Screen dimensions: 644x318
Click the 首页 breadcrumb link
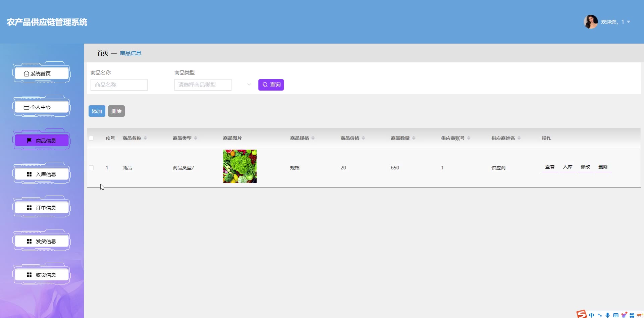(x=103, y=53)
